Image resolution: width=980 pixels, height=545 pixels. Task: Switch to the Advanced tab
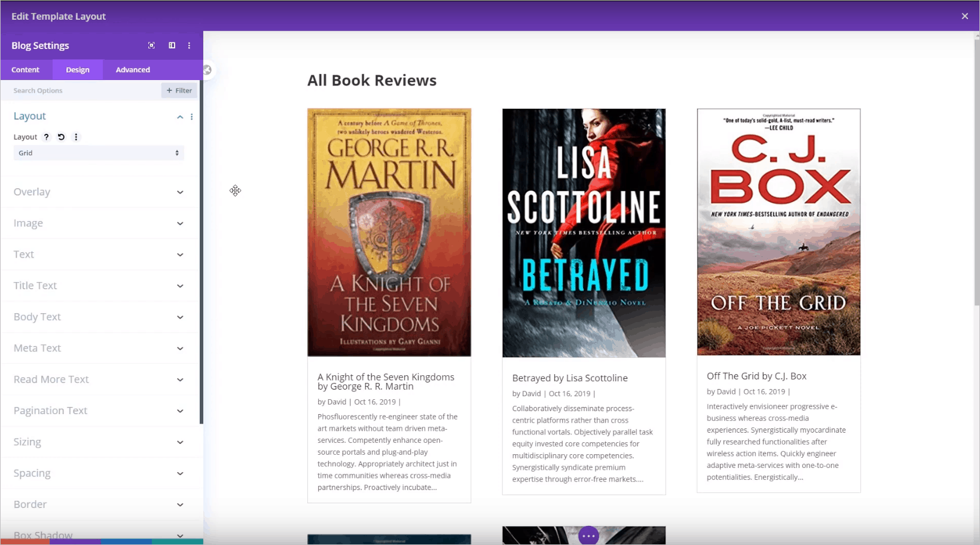(x=133, y=70)
